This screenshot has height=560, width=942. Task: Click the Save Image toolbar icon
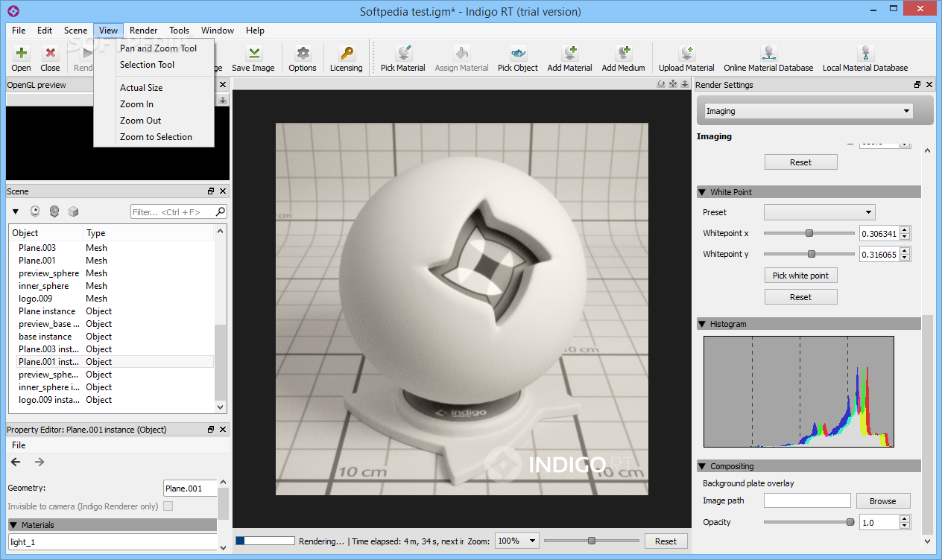[x=254, y=54]
